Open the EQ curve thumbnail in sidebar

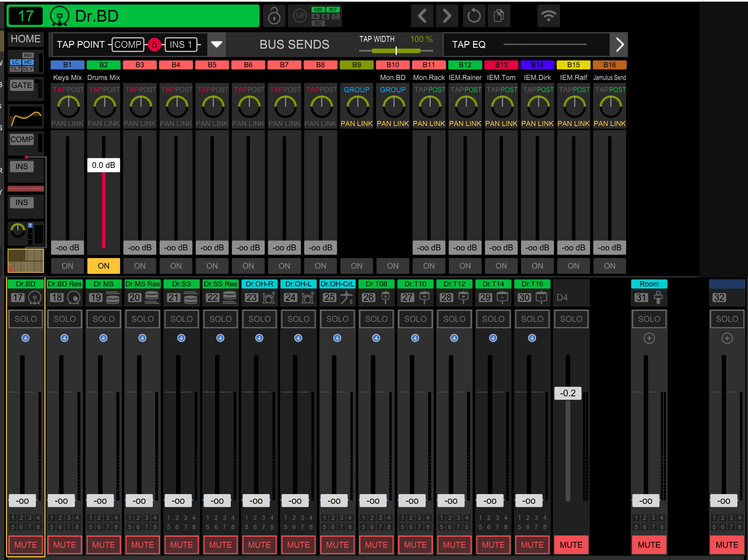26,116
